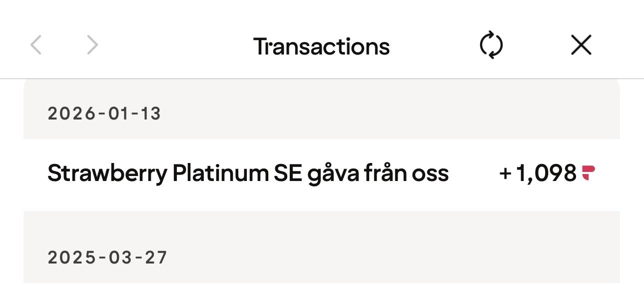This screenshot has width=644, height=291.
Task: Click the red points icon beside 1,098
Action: click(589, 173)
